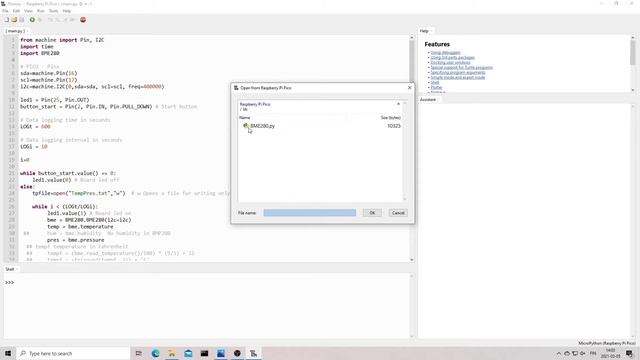Click the Size (bytes) column header

pos(390,118)
